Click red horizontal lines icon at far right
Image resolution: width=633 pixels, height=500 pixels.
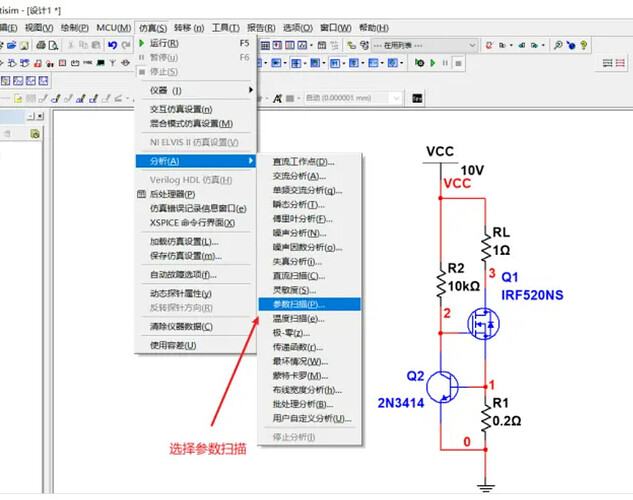click(x=620, y=63)
